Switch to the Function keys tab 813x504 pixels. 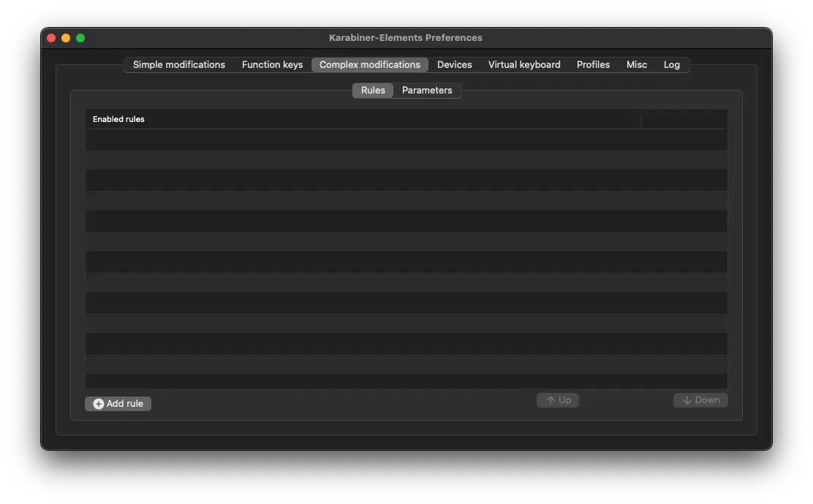pyautogui.click(x=272, y=65)
